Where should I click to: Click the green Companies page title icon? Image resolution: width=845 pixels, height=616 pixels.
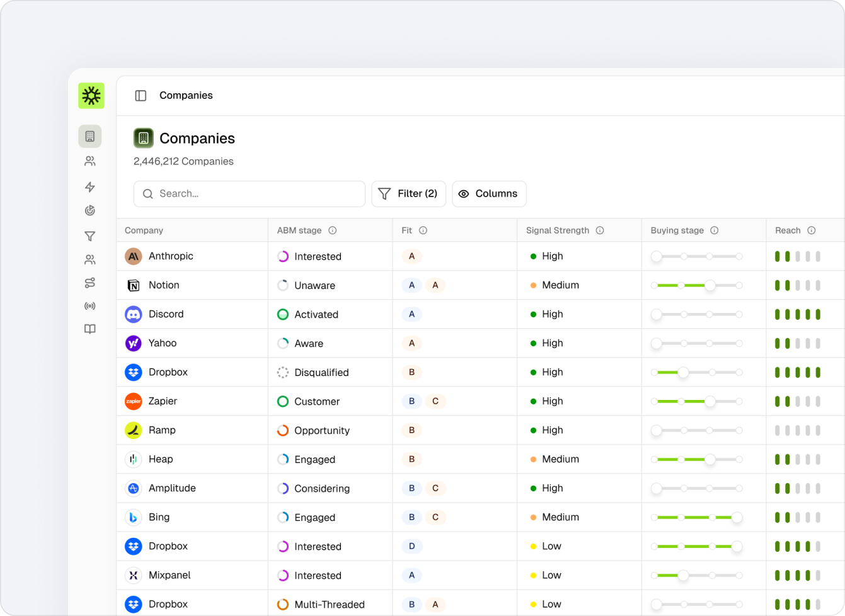(144, 138)
